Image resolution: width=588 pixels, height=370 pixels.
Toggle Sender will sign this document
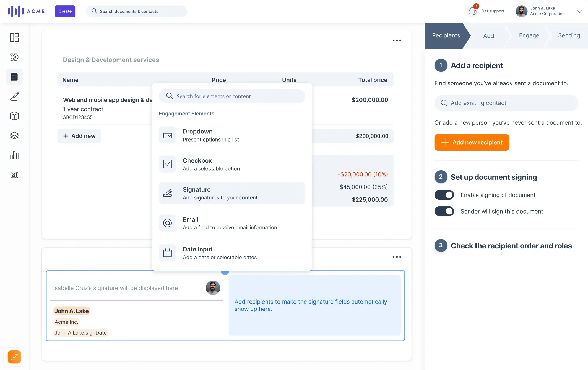point(444,211)
